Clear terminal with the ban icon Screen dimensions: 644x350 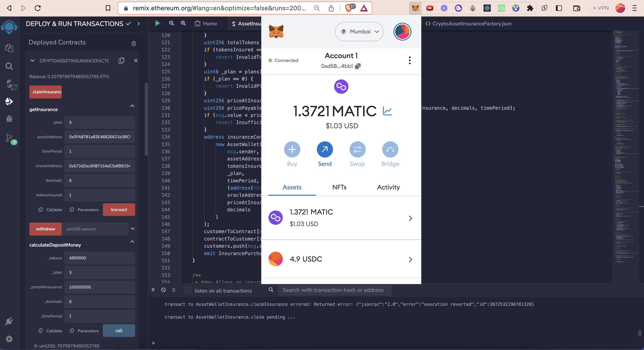(164, 290)
